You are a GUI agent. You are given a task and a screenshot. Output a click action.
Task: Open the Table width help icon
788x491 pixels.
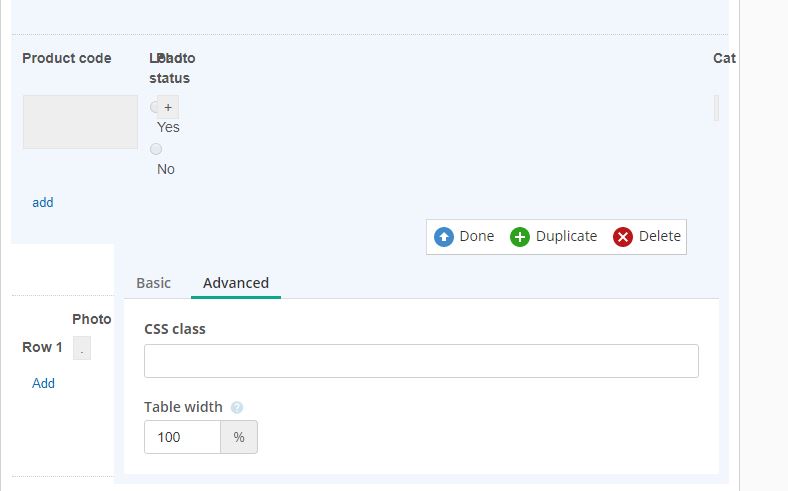pos(237,408)
